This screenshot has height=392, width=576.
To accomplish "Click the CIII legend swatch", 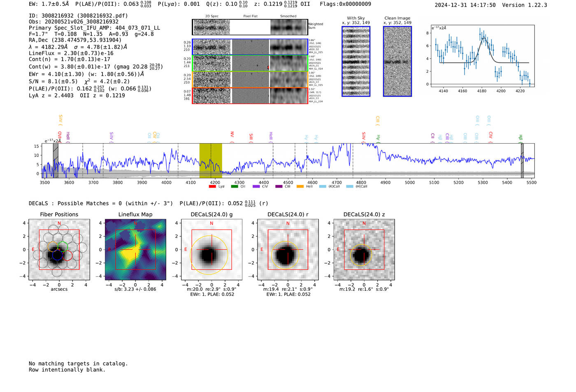I will coord(279,187).
